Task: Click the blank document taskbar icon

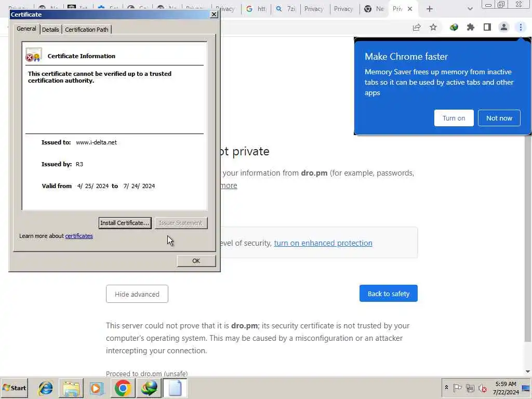Action: [175, 388]
